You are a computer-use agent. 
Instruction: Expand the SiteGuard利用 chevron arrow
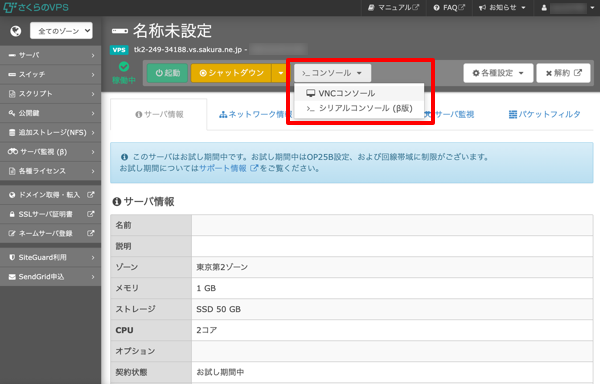93,257
